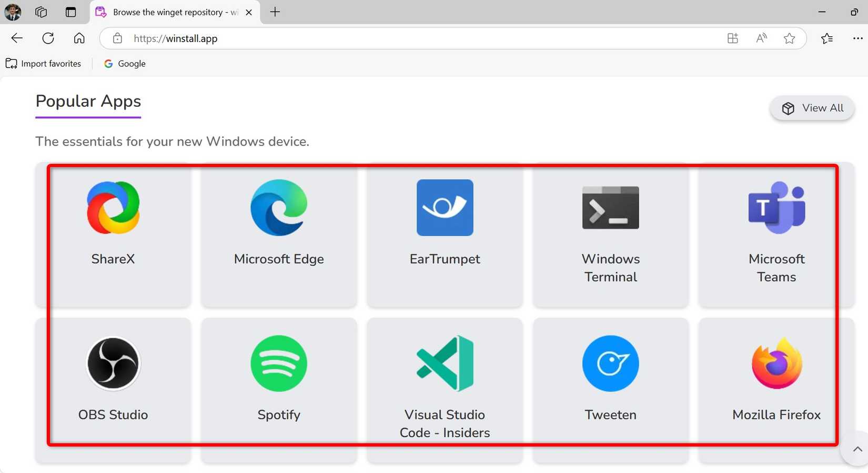Select the Spotify app logo

tap(279, 363)
